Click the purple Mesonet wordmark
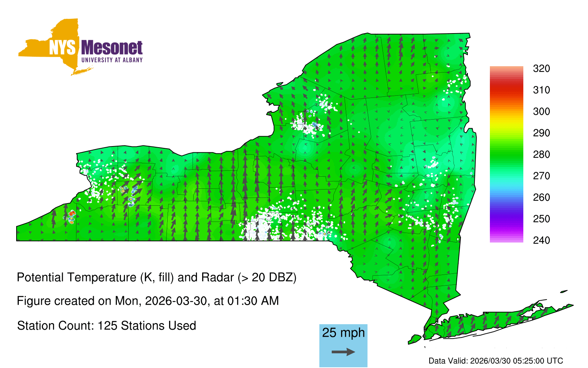588x368 pixels. click(x=112, y=48)
